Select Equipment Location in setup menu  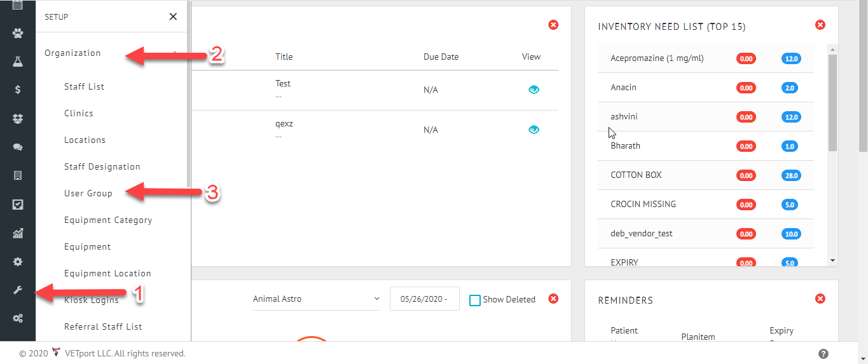107,273
